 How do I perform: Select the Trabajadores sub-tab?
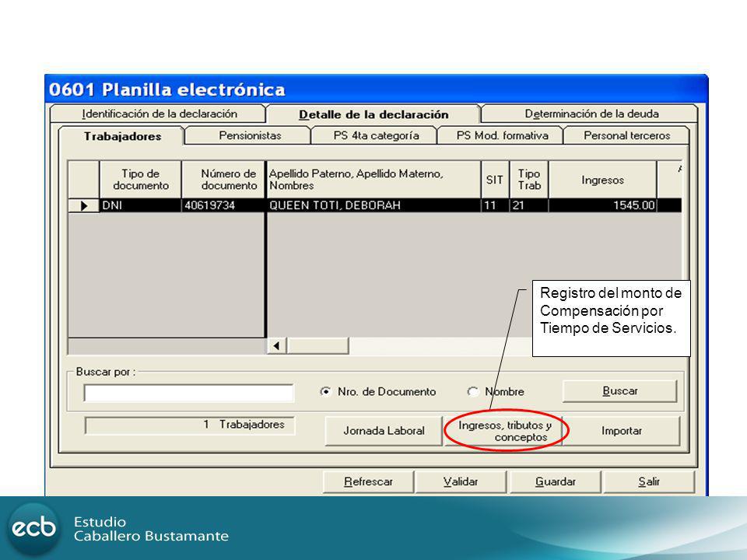click(x=122, y=136)
